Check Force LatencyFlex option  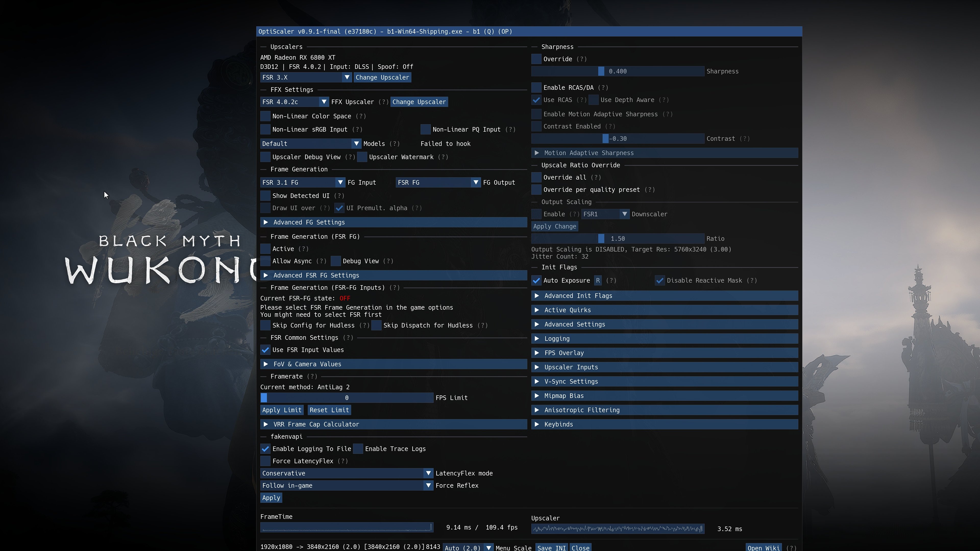[x=265, y=461]
